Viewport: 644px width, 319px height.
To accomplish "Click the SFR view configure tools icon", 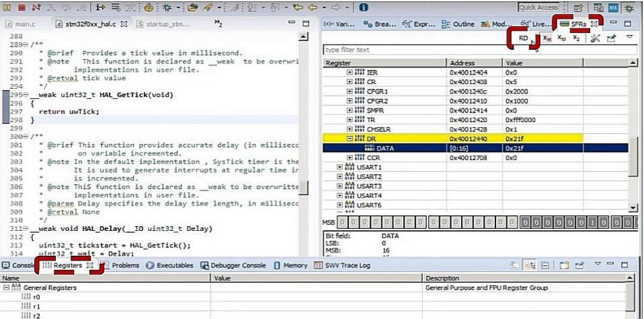I will pyautogui.click(x=595, y=38).
